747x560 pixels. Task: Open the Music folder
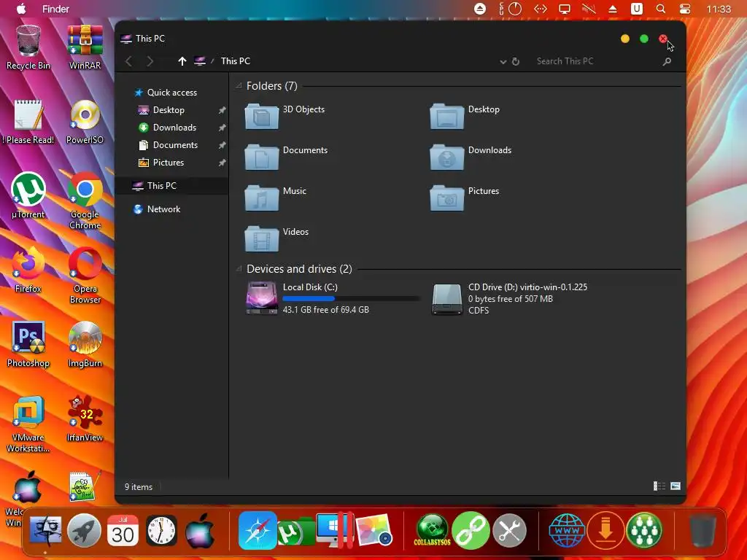tap(275, 198)
